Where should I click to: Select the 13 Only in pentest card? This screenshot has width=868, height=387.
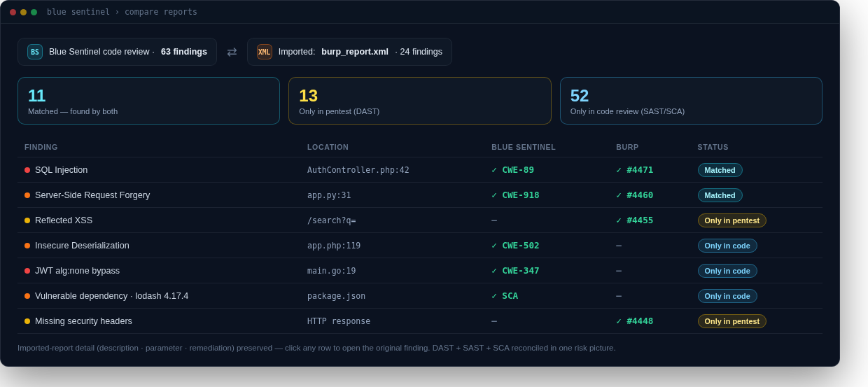pyautogui.click(x=420, y=101)
